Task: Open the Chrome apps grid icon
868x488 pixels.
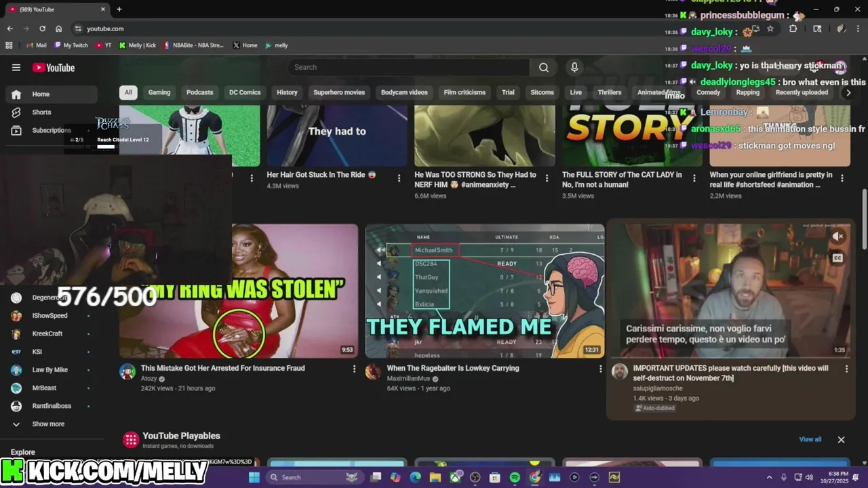Action: (x=9, y=45)
